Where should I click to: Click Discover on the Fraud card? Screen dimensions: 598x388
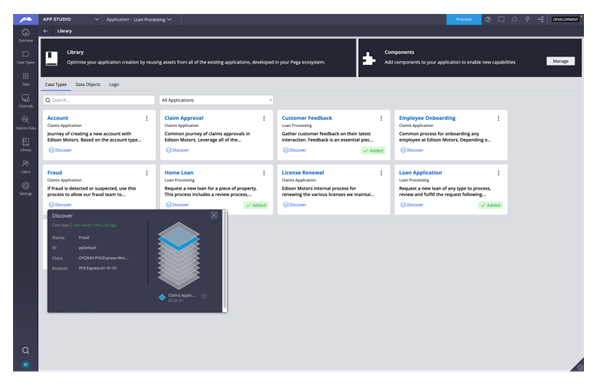60,205
